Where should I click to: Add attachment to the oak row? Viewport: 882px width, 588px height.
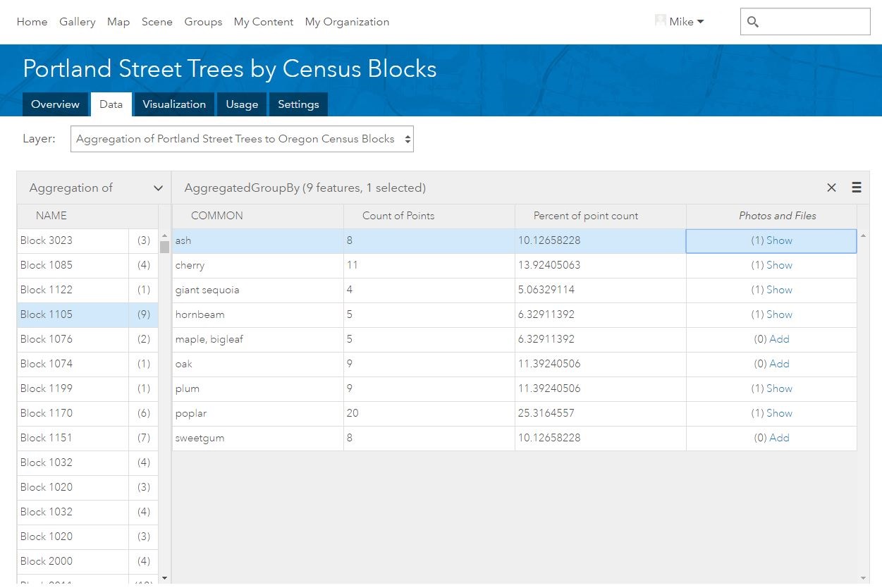tap(779, 364)
